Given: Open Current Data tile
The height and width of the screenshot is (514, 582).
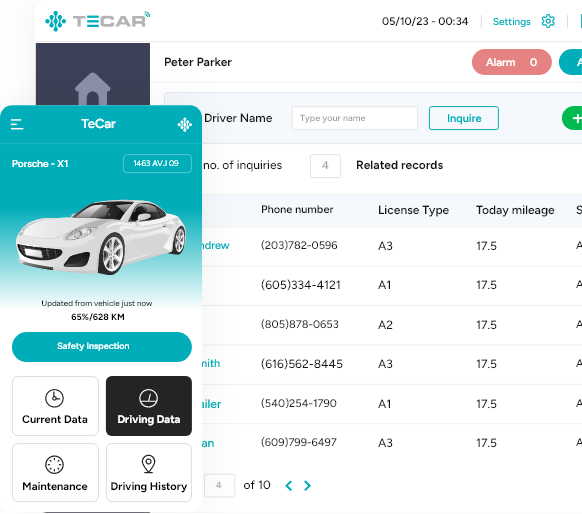Looking at the screenshot, I should (55, 406).
